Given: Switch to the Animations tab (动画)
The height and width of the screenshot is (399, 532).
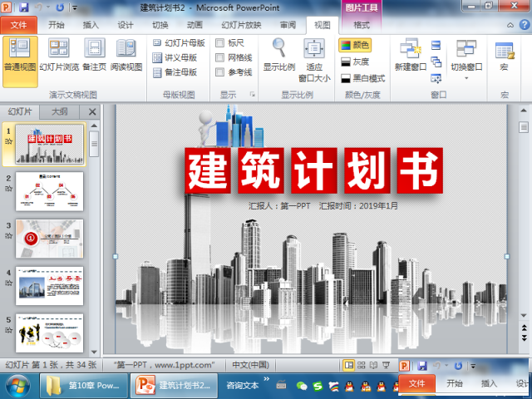Looking at the screenshot, I should 195,25.
